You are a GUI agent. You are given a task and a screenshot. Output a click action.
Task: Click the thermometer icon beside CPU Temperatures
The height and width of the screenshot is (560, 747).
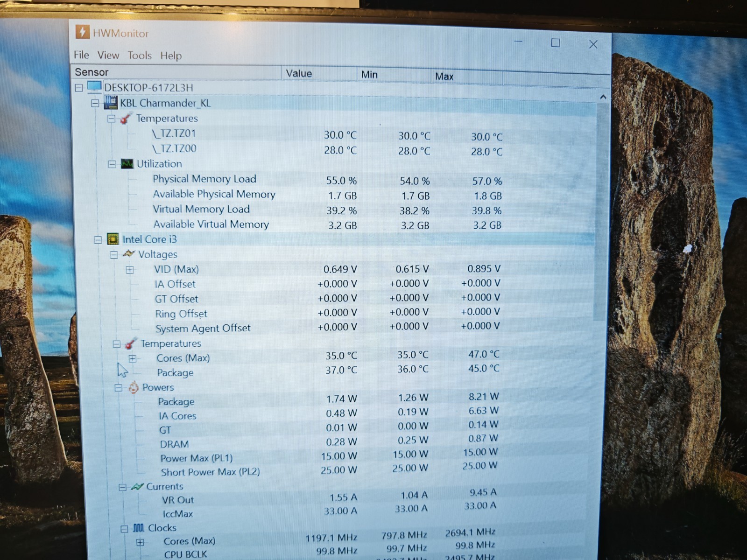click(x=131, y=343)
